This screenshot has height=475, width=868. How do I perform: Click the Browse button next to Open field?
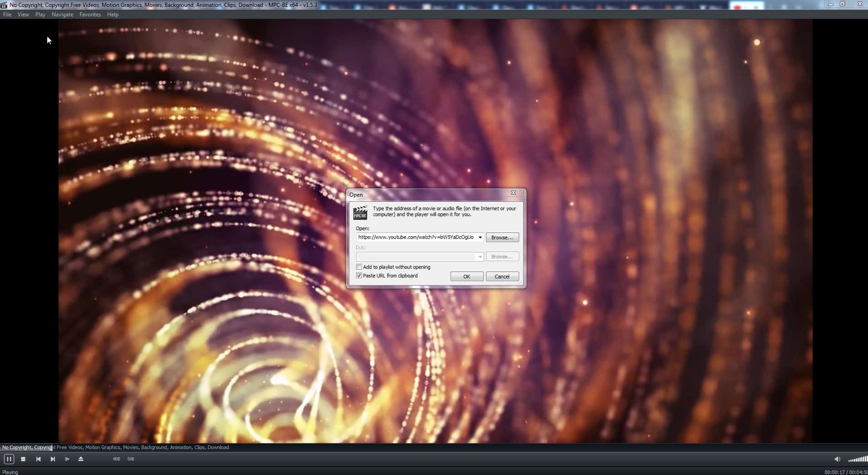click(x=502, y=237)
